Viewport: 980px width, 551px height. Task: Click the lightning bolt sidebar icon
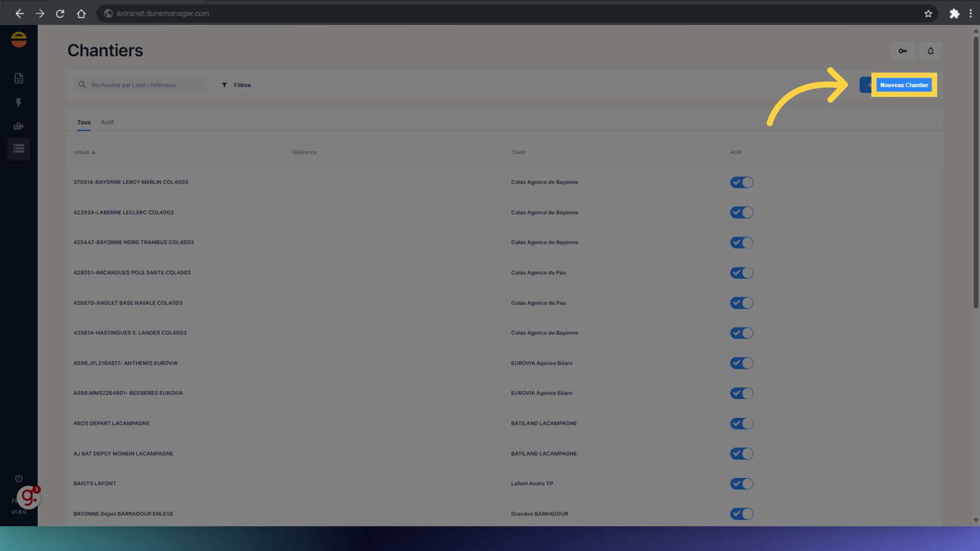[x=19, y=103]
